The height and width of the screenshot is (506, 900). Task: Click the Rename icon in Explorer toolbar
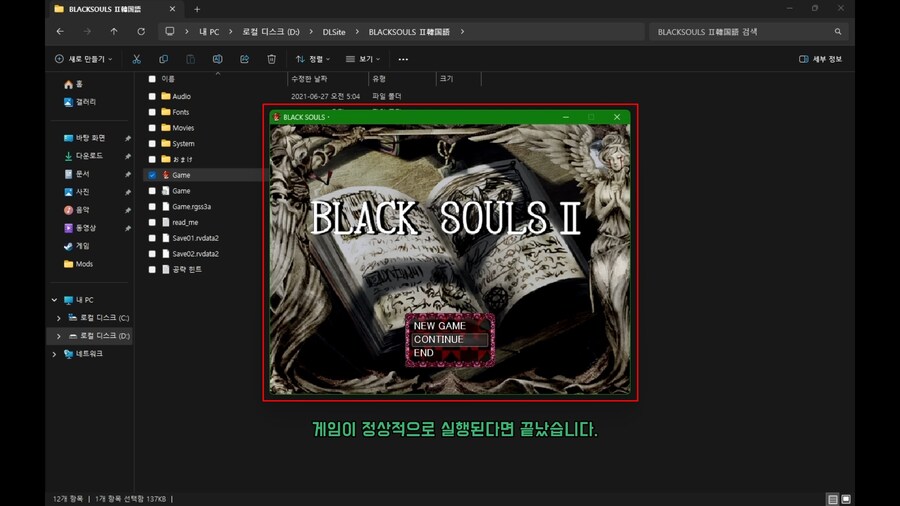(x=218, y=59)
